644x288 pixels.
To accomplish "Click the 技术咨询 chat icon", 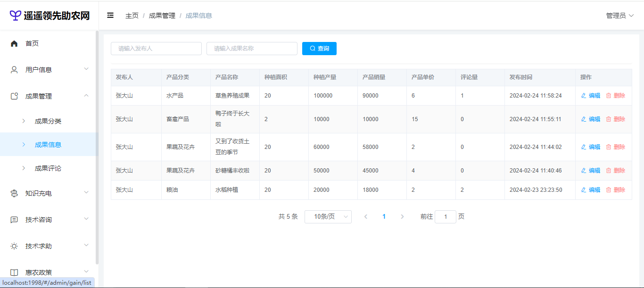I will coord(14,220).
